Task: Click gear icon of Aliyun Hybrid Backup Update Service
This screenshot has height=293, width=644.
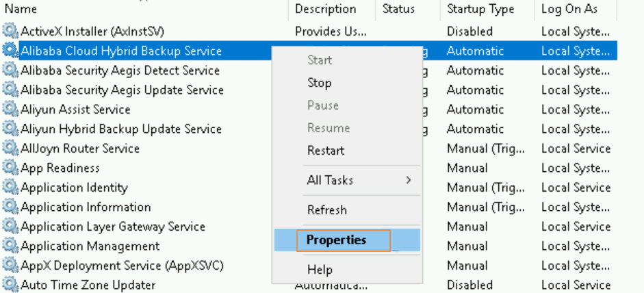Action: [x=10, y=129]
